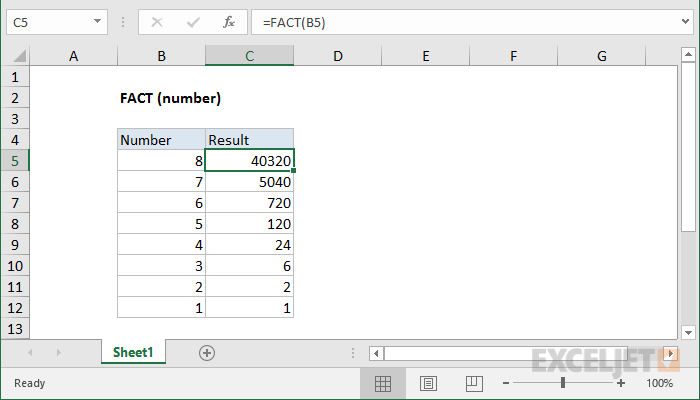Select column E header
The image size is (700, 400).
coord(425,56)
